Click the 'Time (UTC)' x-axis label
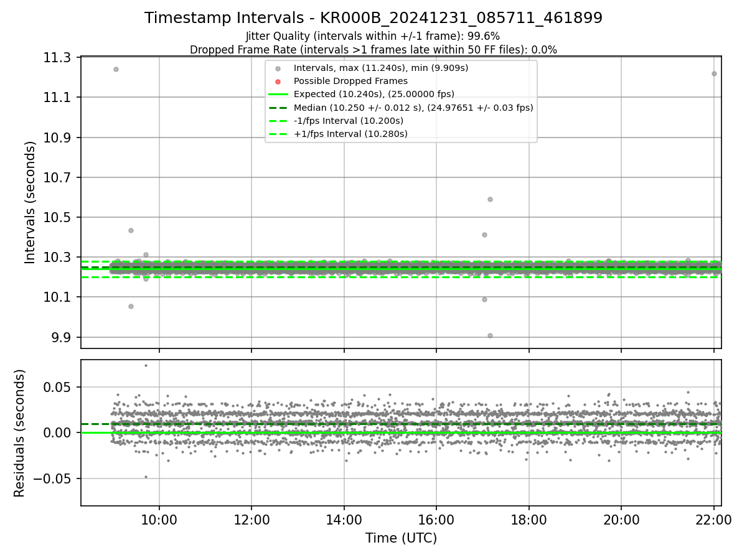Image resolution: width=747 pixels, height=560 pixels. [x=401, y=538]
